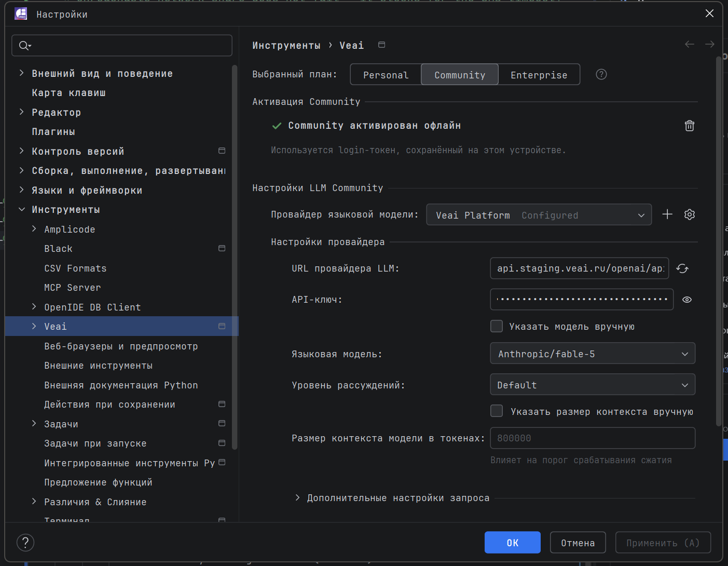Navigate back with left arrow

[x=689, y=45]
